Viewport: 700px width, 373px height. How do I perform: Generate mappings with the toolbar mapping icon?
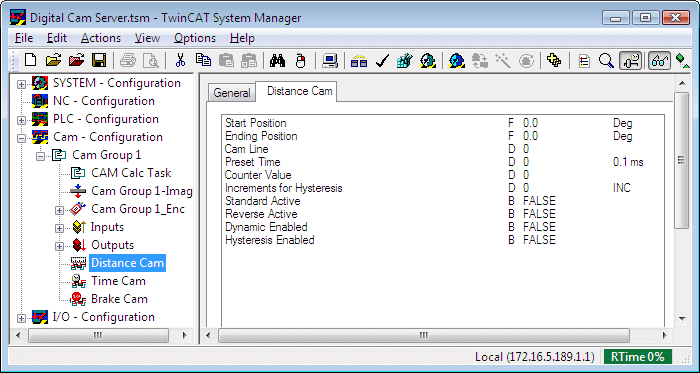click(x=359, y=60)
